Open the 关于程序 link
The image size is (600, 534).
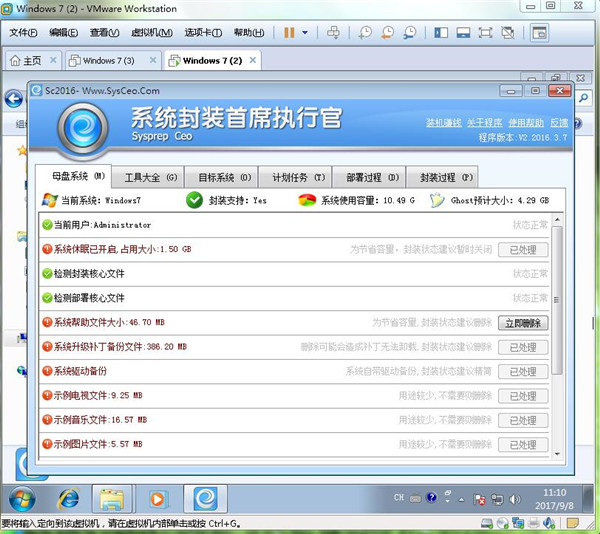point(485,123)
